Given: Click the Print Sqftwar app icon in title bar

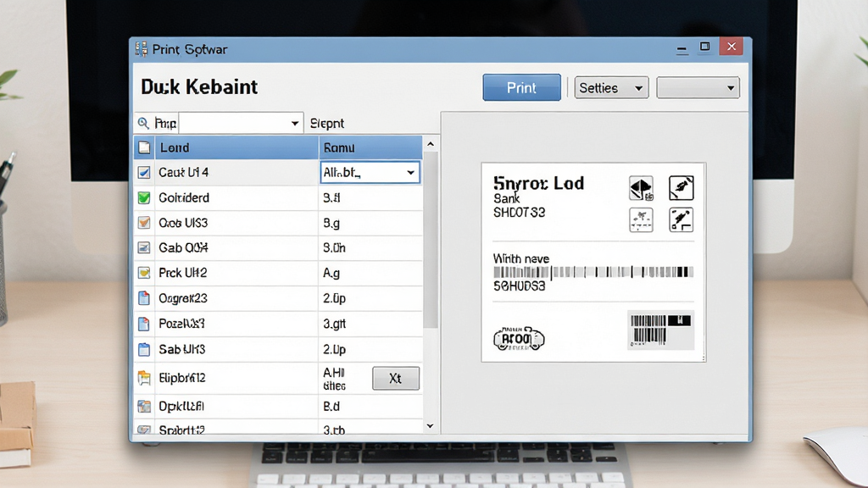Looking at the screenshot, I should tap(142, 49).
